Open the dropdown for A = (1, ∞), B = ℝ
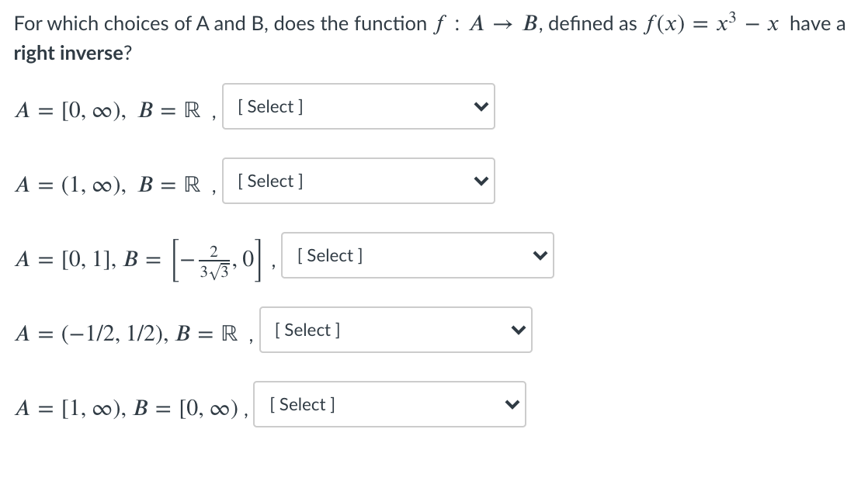 click(359, 181)
